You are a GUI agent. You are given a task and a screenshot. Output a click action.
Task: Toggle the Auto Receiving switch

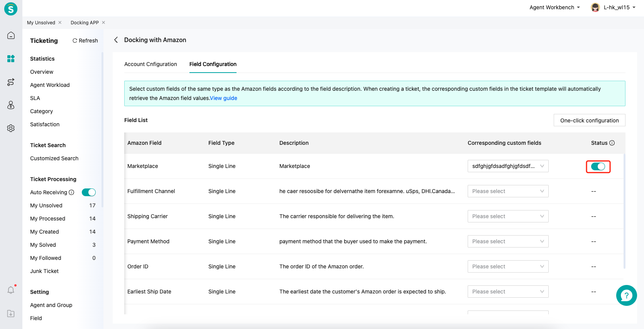tap(89, 192)
